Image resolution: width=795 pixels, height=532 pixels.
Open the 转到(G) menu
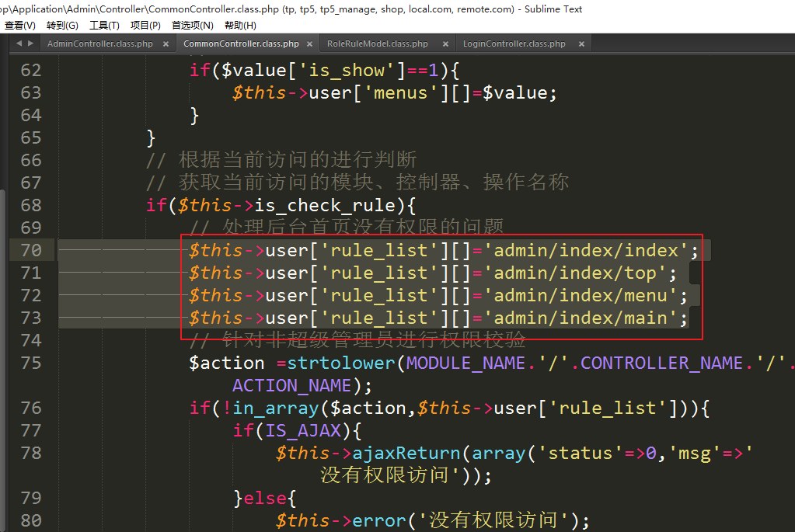coord(62,26)
